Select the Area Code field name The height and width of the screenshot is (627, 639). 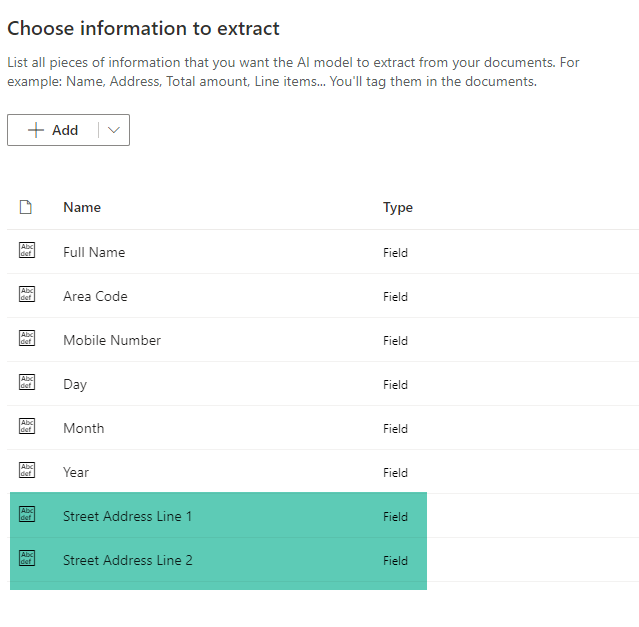[x=95, y=296]
